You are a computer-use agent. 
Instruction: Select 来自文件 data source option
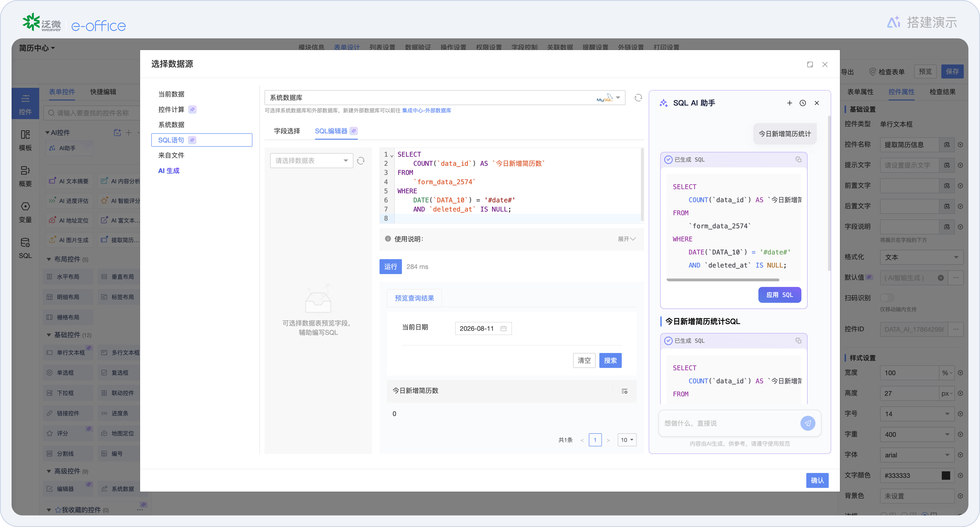click(171, 155)
